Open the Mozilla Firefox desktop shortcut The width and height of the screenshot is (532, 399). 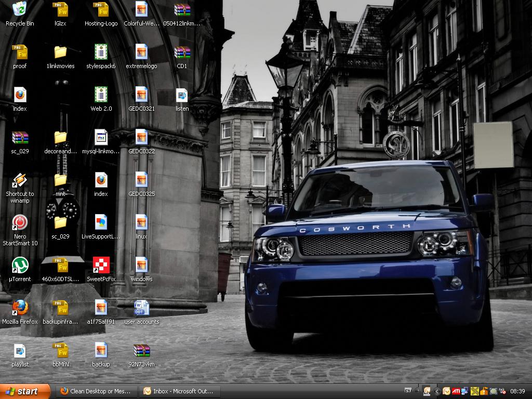pyautogui.click(x=20, y=308)
